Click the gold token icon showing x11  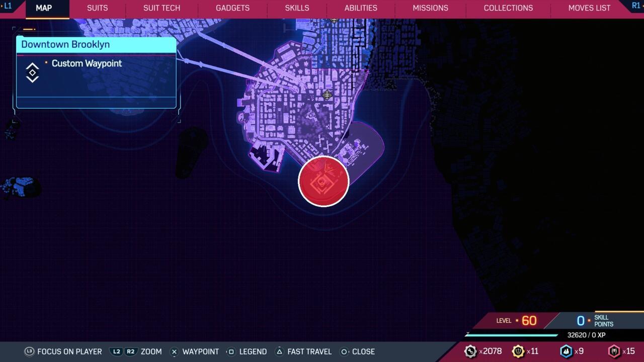coord(518,351)
